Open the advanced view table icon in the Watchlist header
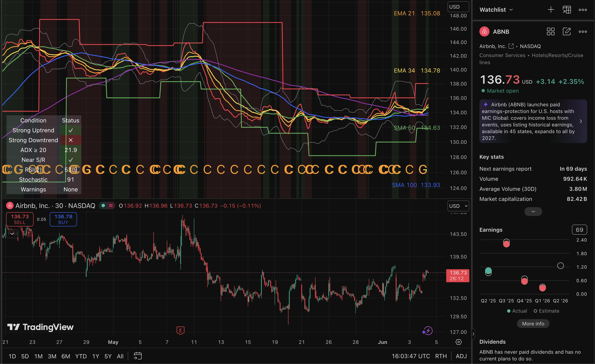The image size is (595, 364). [567, 10]
